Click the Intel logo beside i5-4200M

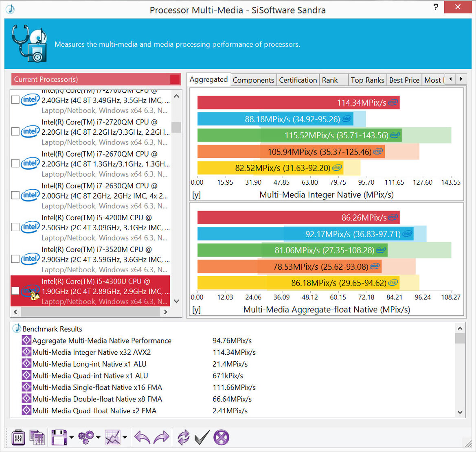[30, 227]
